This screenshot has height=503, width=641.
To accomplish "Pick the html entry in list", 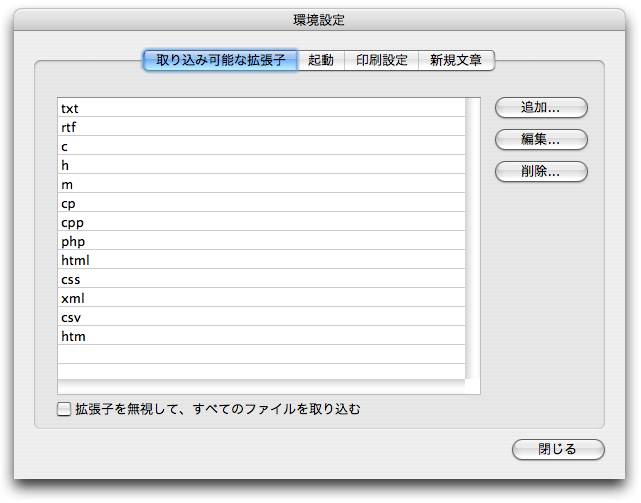I will tap(260, 260).
